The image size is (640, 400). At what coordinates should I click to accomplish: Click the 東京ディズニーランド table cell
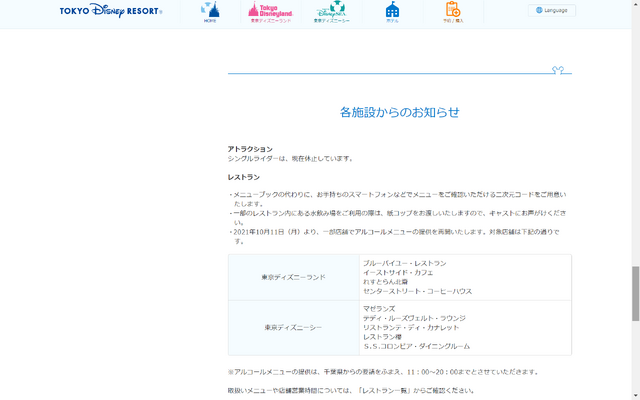point(293,278)
